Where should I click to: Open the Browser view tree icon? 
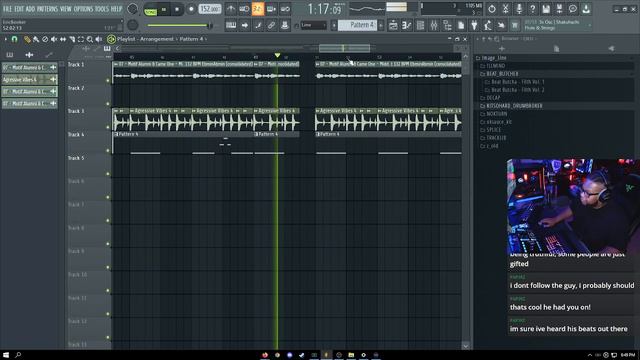click(x=447, y=25)
